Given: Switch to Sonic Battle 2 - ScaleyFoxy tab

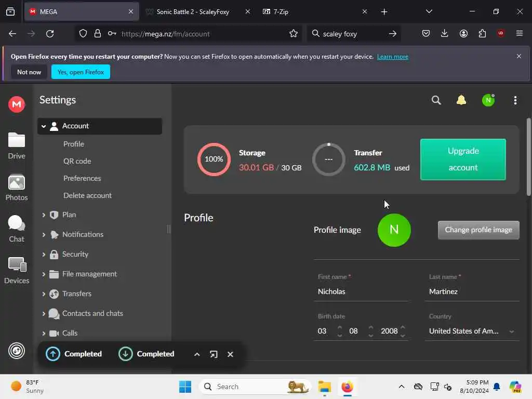Looking at the screenshot, I should (193, 11).
